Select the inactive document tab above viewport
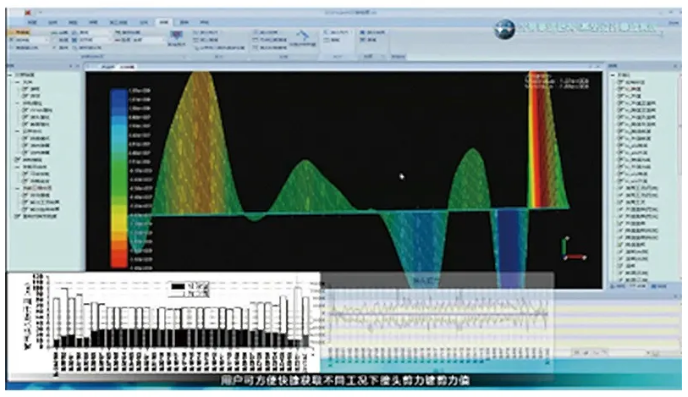 click(108, 67)
